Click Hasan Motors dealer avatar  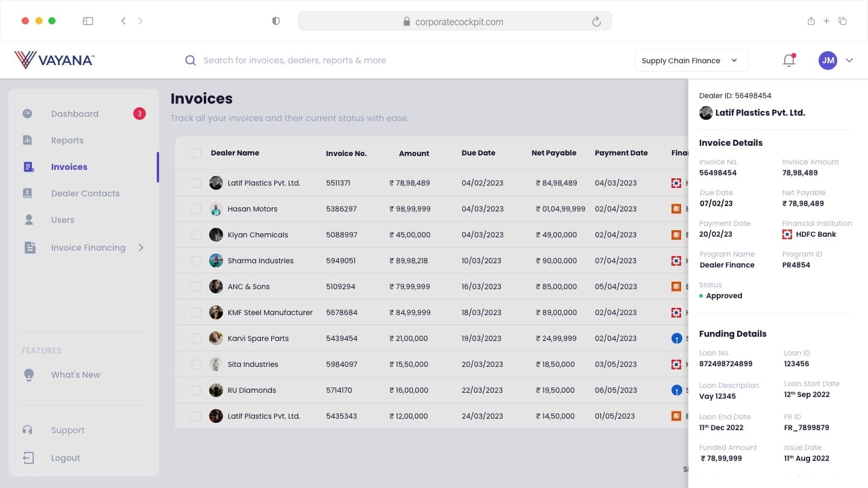tap(216, 209)
